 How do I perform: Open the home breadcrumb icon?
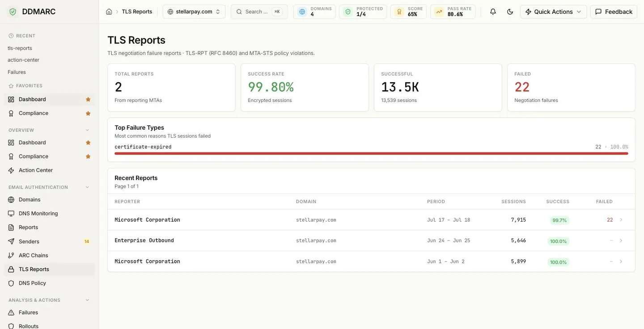(x=109, y=12)
